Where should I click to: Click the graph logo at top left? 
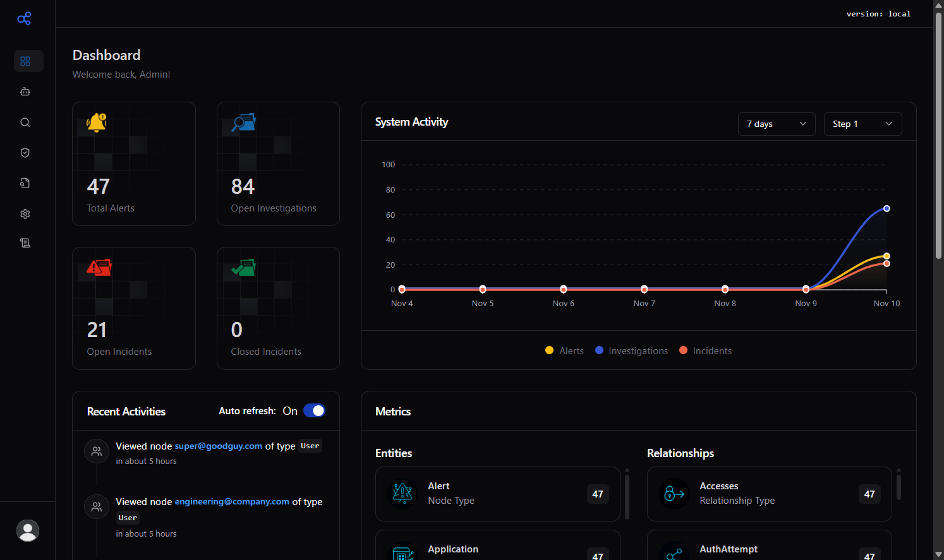(24, 18)
